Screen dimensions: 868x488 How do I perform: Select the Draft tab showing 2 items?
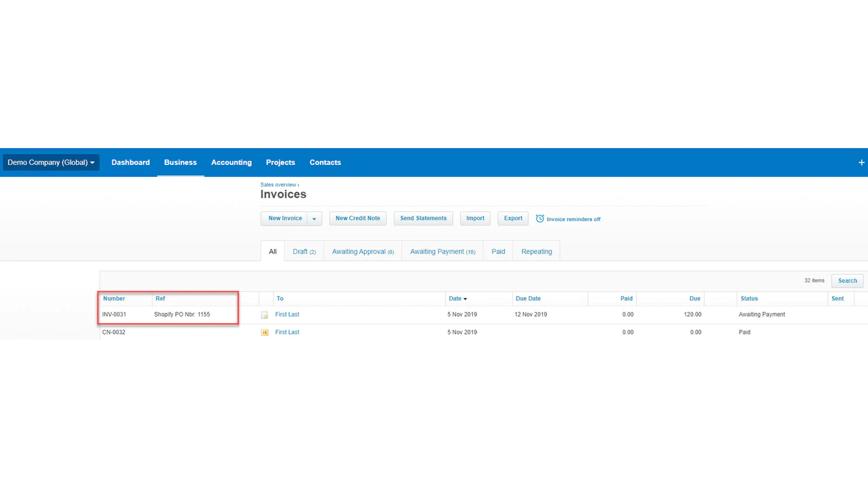click(x=304, y=251)
